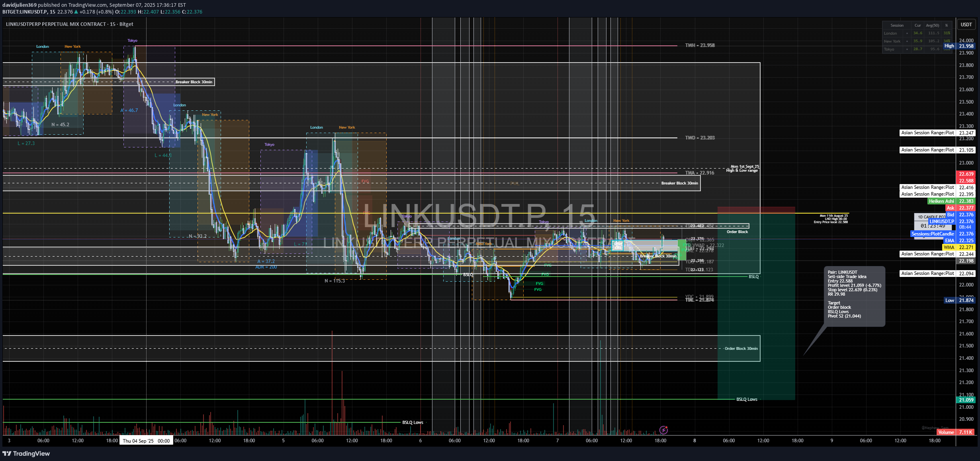980x461 pixels.
Task: Click Tokyo's Cur value 28.7 in session table
Action: pyautogui.click(x=918, y=49)
